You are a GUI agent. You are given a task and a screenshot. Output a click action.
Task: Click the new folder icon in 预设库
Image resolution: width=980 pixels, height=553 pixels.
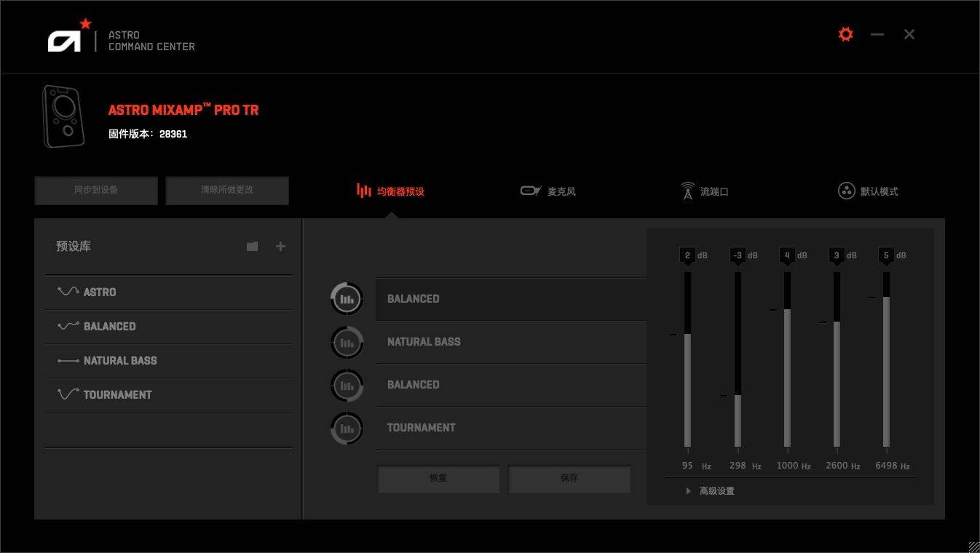[252, 247]
